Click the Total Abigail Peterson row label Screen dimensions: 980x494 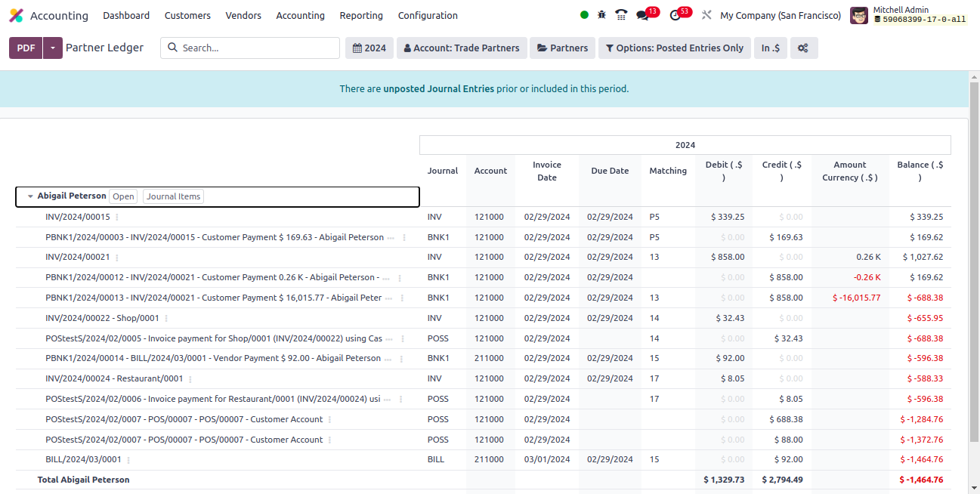click(x=84, y=480)
